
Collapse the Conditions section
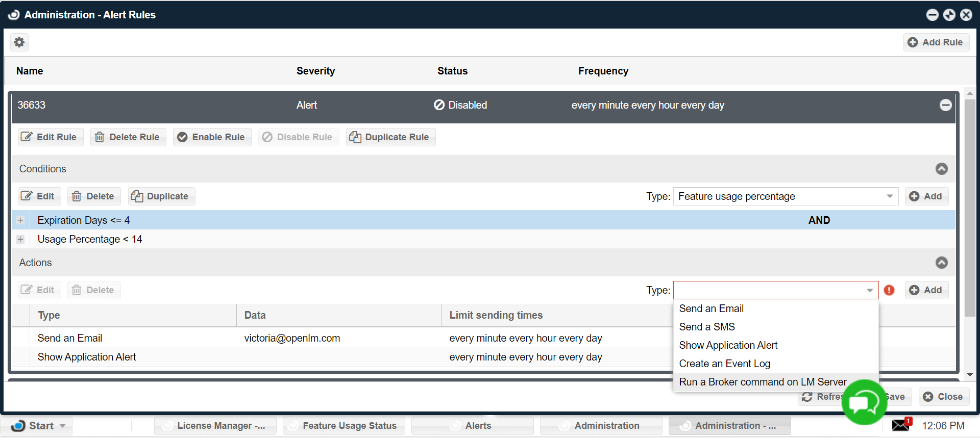coord(941,169)
